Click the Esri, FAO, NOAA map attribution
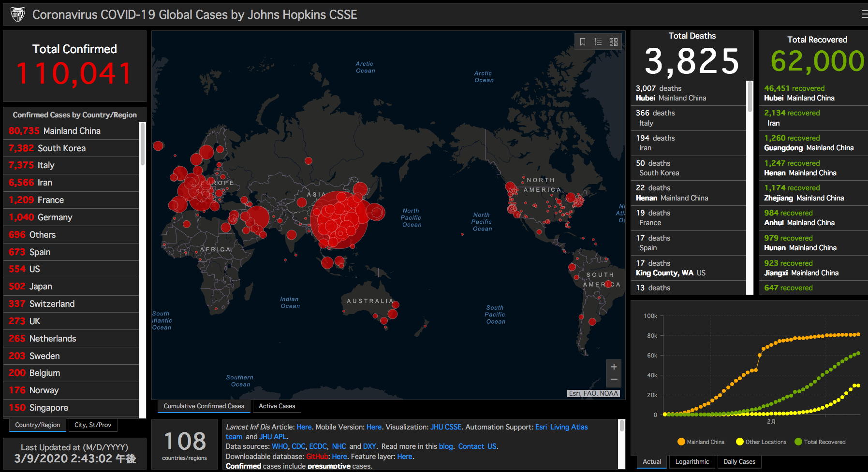 click(593, 393)
